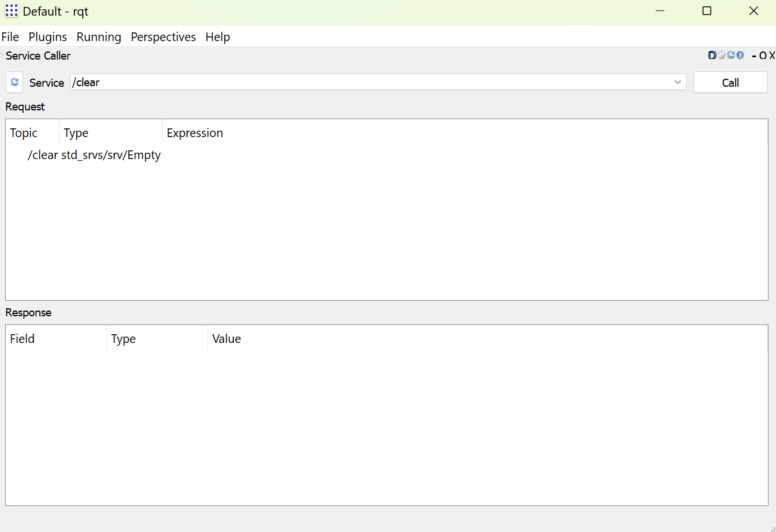Viewport: 776px width, 532px height.
Task: Click the Value column header in Response
Action: pyautogui.click(x=227, y=339)
